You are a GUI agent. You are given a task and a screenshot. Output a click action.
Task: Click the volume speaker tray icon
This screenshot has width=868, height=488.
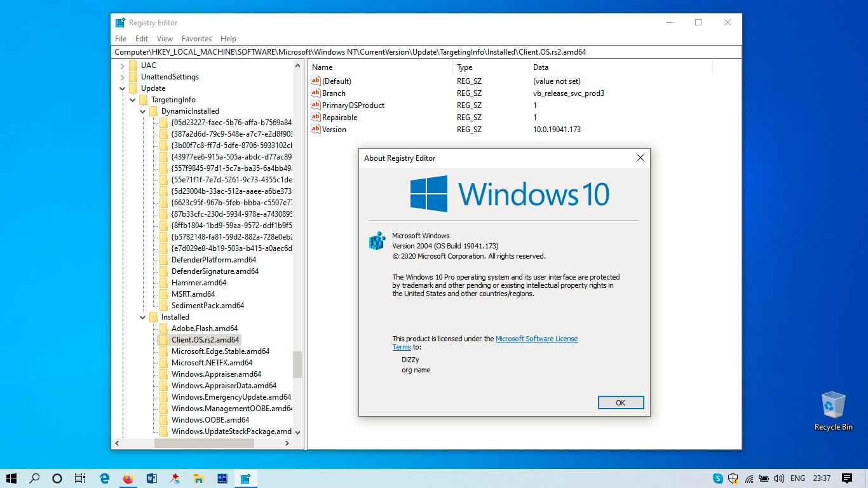(780, 478)
